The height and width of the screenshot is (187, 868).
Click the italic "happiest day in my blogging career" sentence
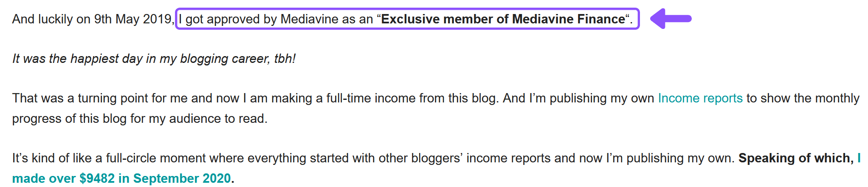(153, 59)
